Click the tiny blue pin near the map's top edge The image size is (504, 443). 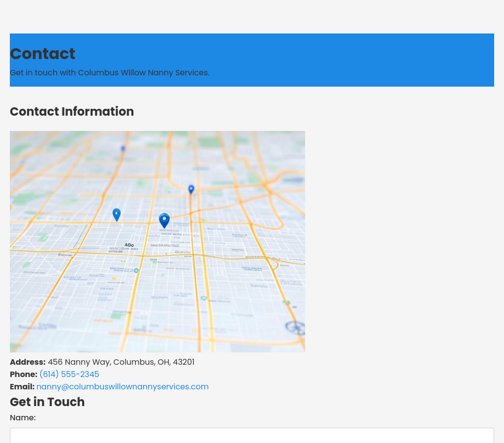pyautogui.click(x=123, y=148)
